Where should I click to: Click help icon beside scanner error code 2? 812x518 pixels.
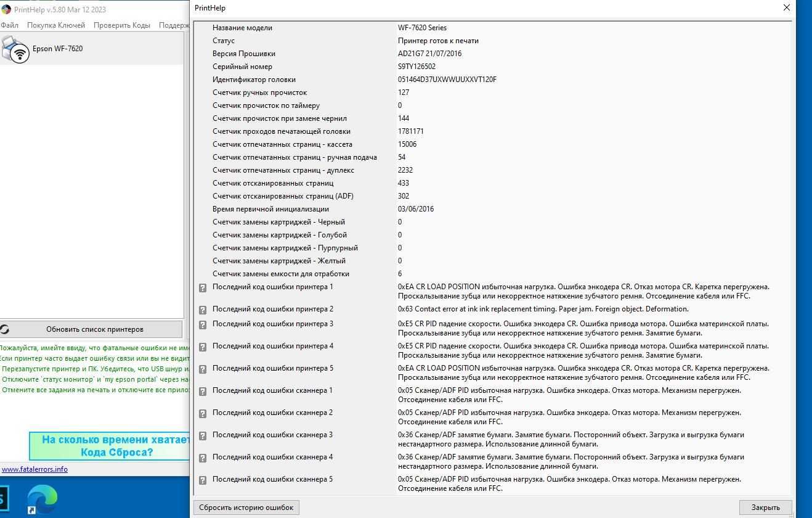click(x=202, y=414)
